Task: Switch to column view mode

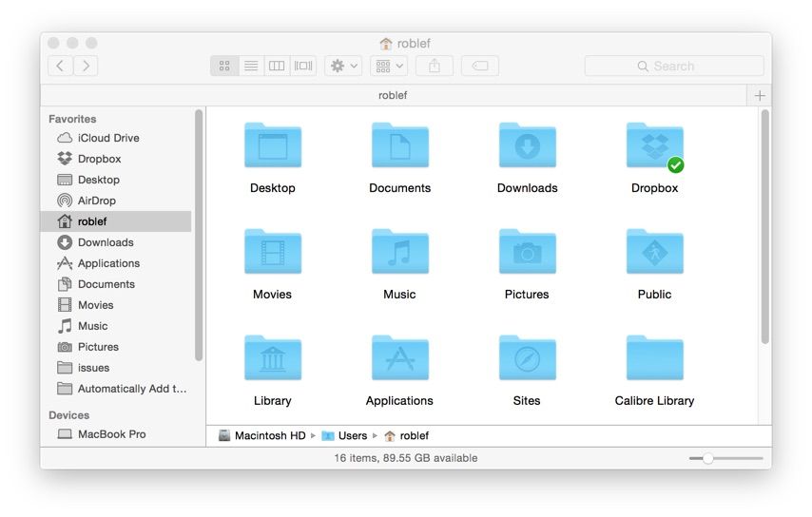Action: pos(277,66)
